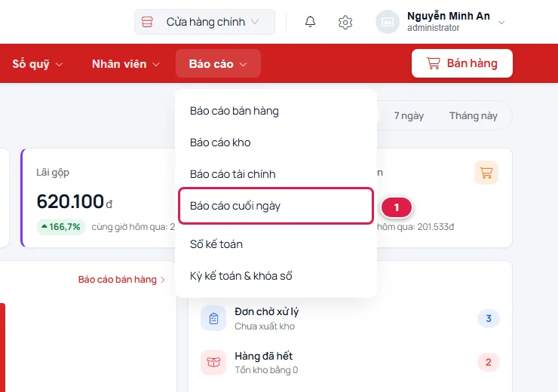Image resolution: width=558 pixels, height=392 pixels.
Task: Expand the Nhân viên menu
Action: tap(126, 64)
